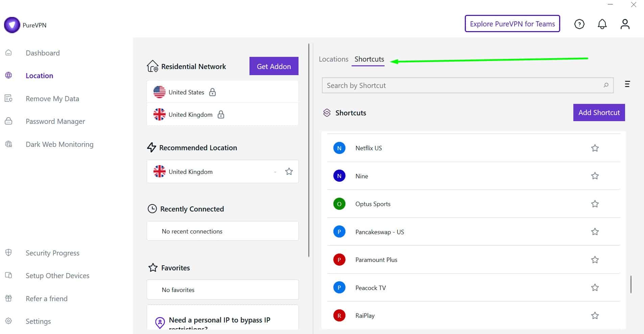This screenshot has width=644, height=334.
Task: Open Refer a friend in the sidebar
Action: tap(47, 298)
